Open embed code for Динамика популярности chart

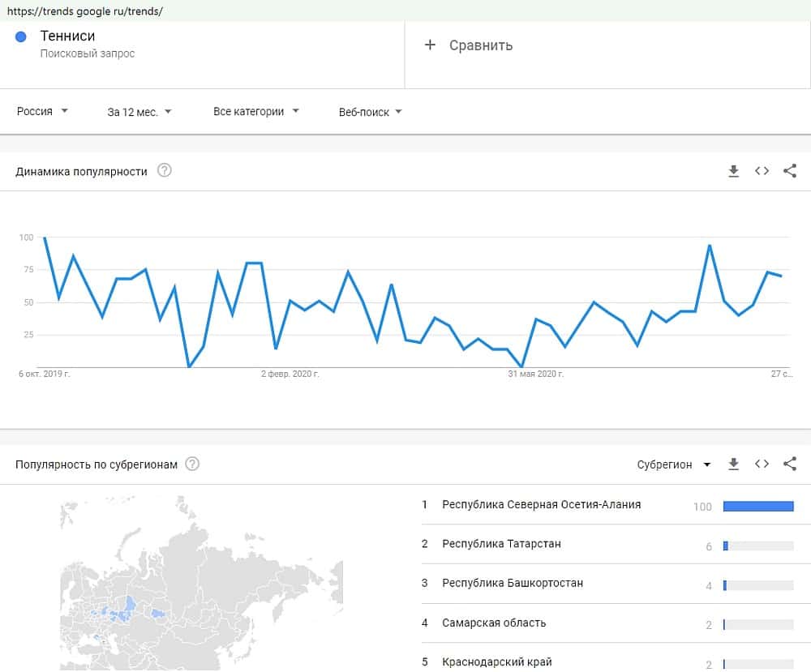pyautogui.click(x=762, y=171)
